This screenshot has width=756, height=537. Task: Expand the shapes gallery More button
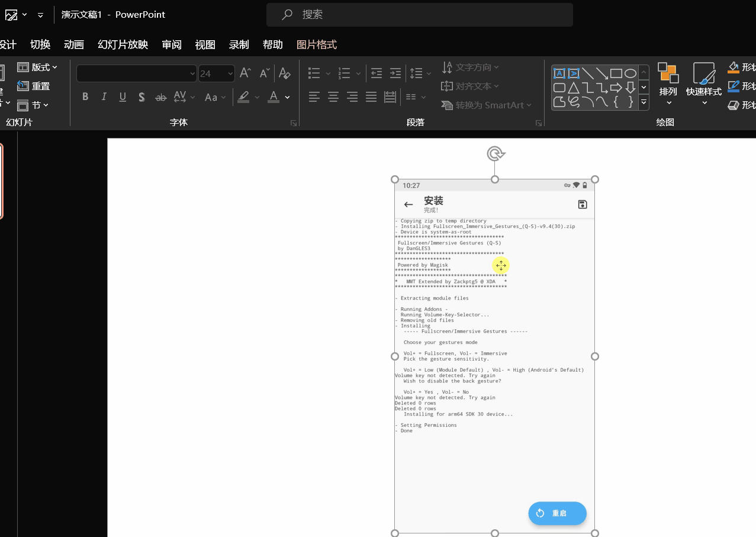pyautogui.click(x=644, y=102)
